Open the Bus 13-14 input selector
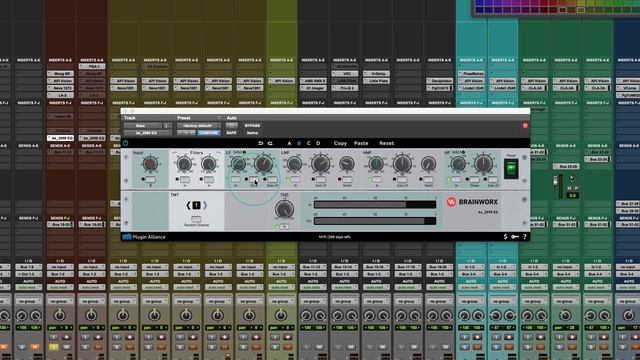640x360 pixels. click(344, 267)
